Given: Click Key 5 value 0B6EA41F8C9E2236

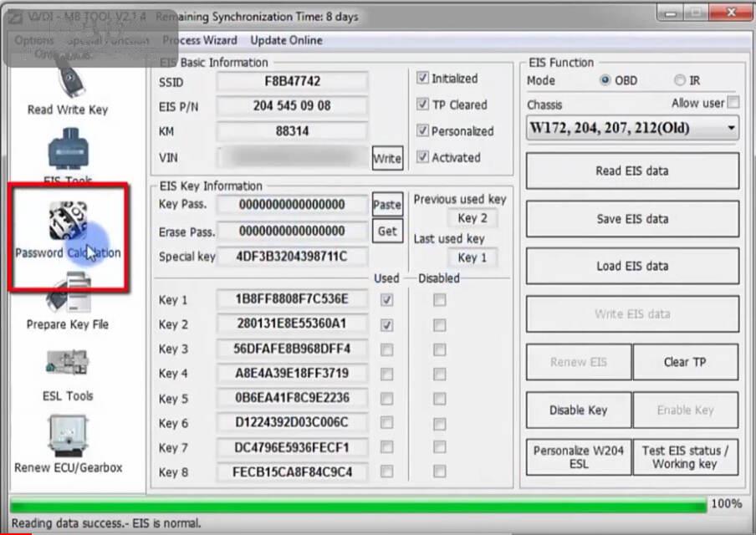Looking at the screenshot, I should (292, 398).
